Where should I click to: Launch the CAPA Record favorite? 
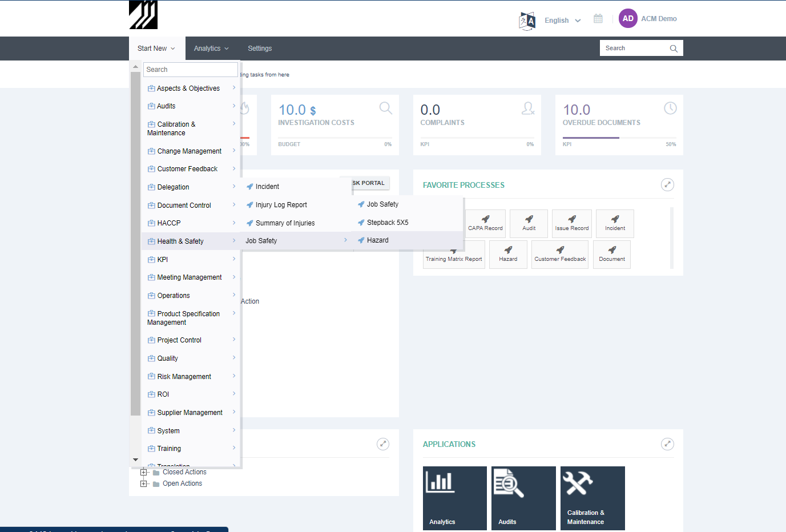point(485,224)
